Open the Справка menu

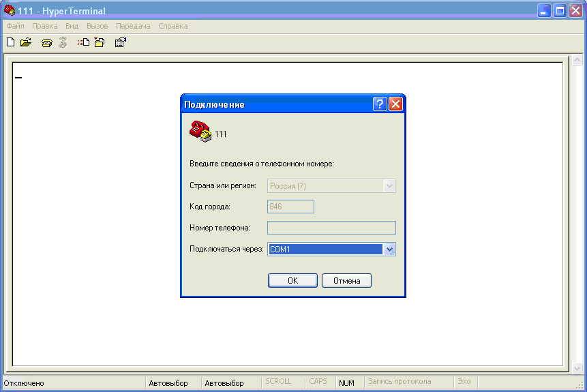pyautogui.click(x=173, y=26)
